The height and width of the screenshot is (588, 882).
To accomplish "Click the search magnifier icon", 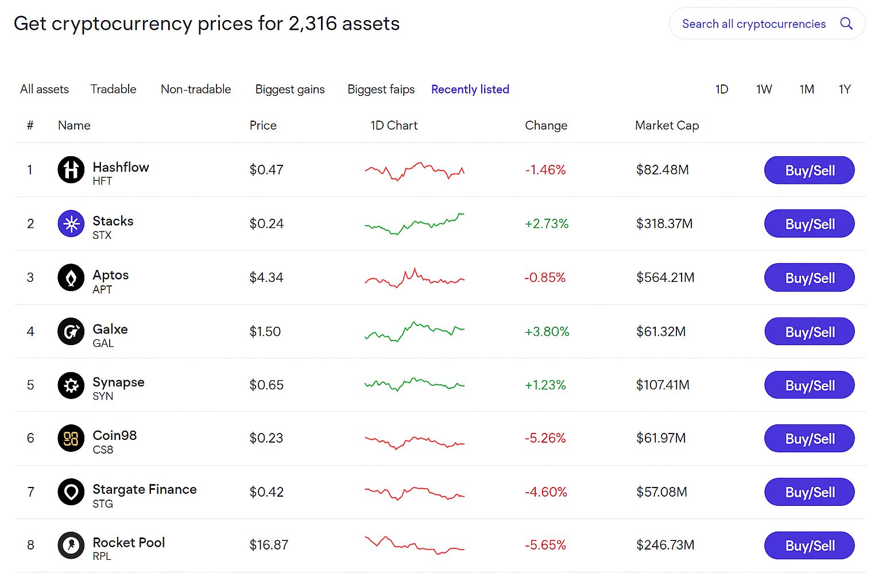I will coord(846,24).
